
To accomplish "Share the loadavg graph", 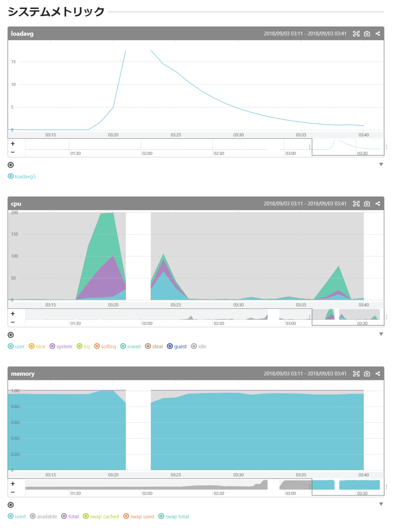I will (x=378, y=33).
